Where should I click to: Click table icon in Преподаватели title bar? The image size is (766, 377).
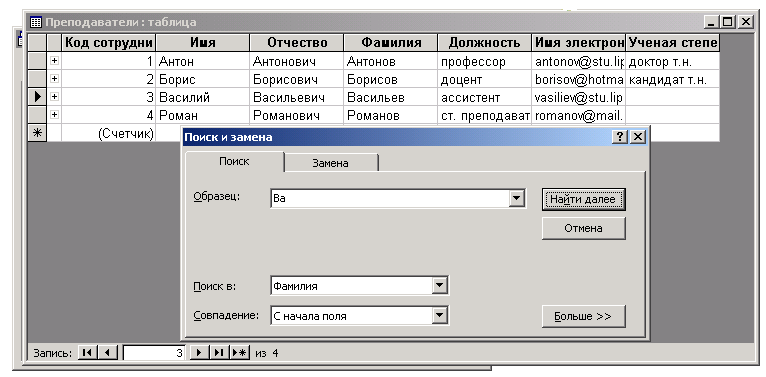tap(36, 22)
